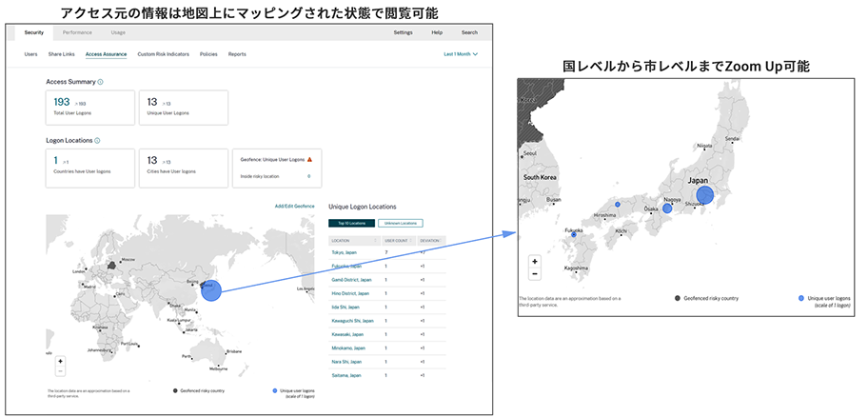Screen dimensions: 868x417
Task: Open the Settings menu
Action: coord(403,32)
